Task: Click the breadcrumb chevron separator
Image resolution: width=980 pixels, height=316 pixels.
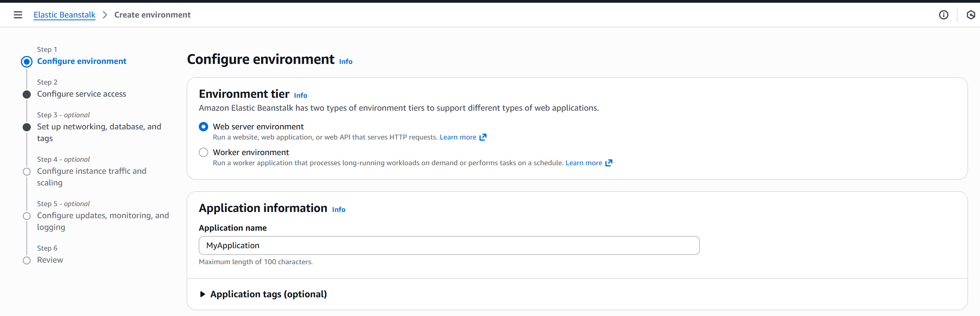Action: [x=105, y=15]
